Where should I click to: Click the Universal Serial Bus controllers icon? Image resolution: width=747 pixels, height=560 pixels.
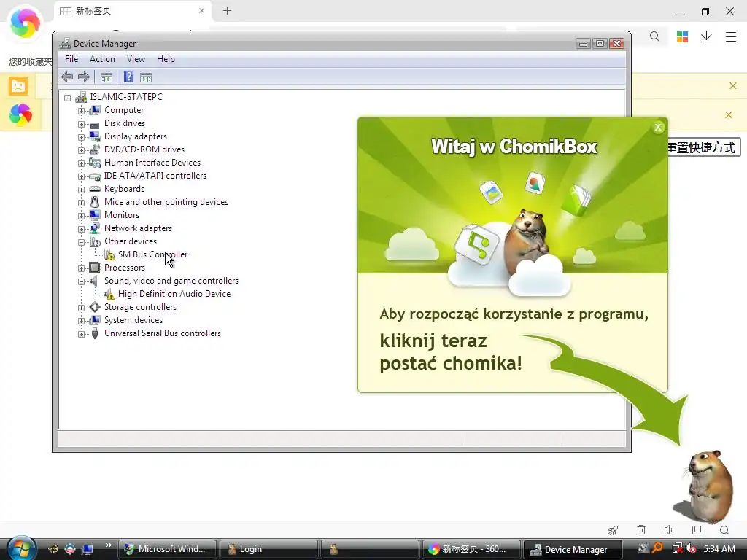95,333
